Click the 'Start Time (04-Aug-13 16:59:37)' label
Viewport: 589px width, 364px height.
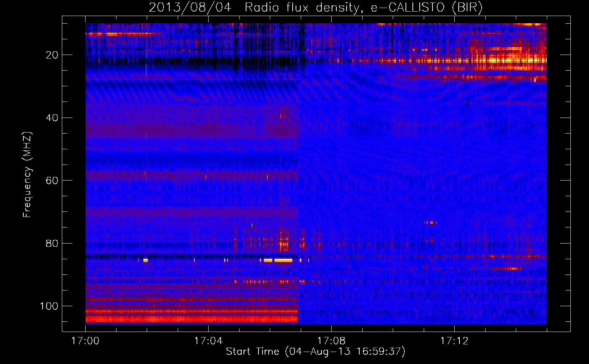point(316,352)
